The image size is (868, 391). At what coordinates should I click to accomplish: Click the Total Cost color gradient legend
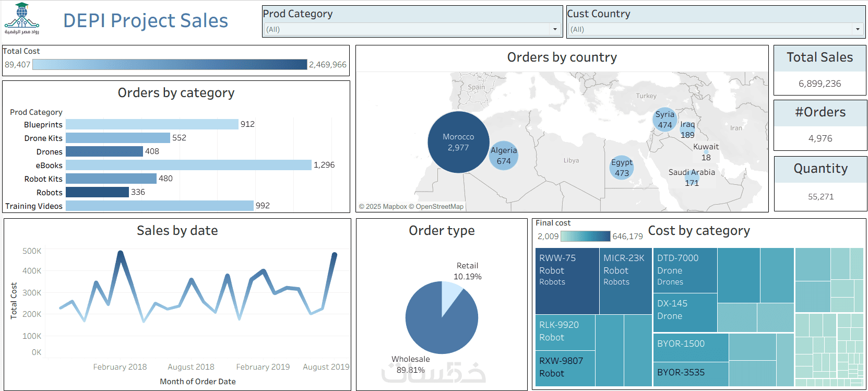pyautogui.click(x=170, y=65)
